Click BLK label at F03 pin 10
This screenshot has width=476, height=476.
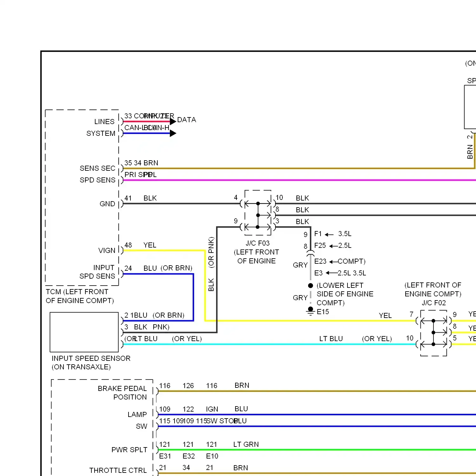[x=302, y=198]
